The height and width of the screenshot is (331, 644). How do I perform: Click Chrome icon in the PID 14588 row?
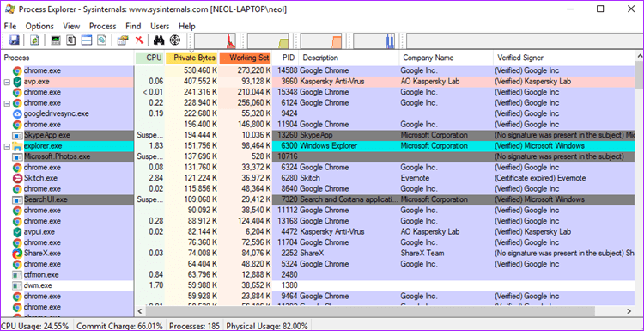17,70
